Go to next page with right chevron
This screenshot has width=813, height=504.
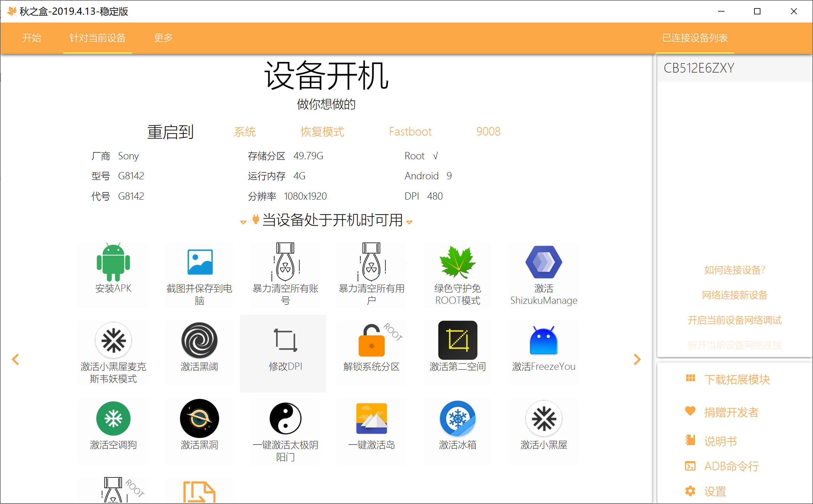click(637, 359)
